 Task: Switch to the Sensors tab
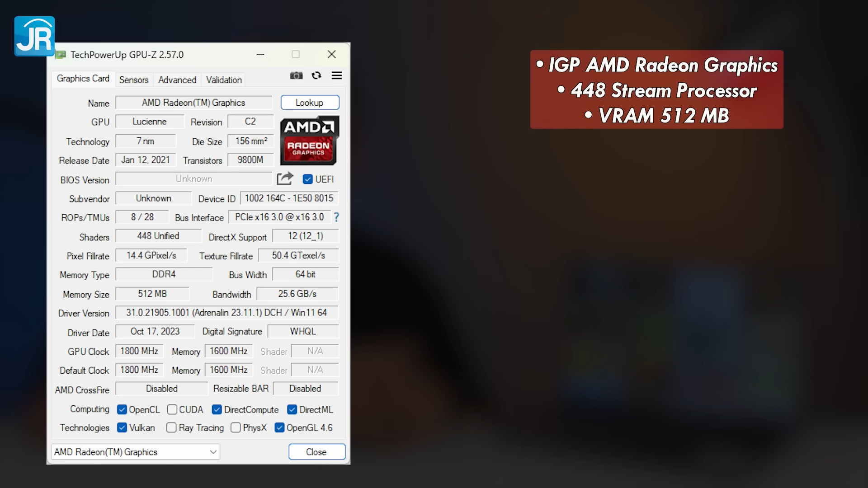point(133,80)
